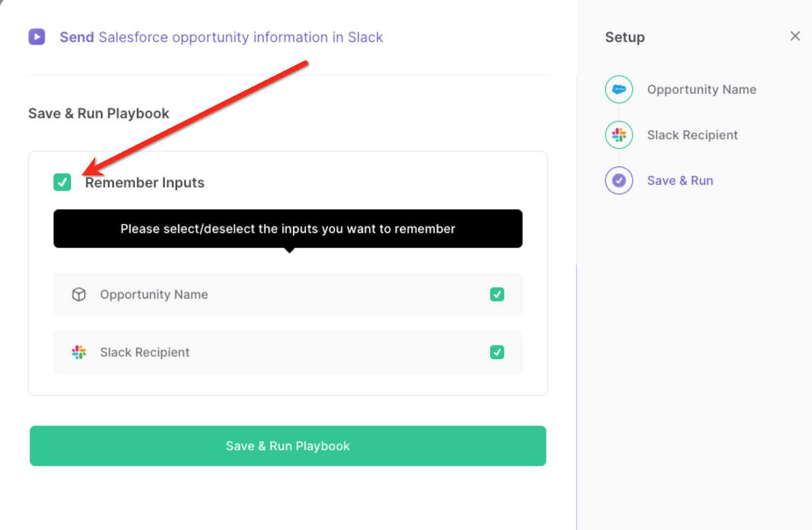812x530 pixels.
Task: Click the purple checkmark Save & Run step icon
Action: [x=619, y=181]
